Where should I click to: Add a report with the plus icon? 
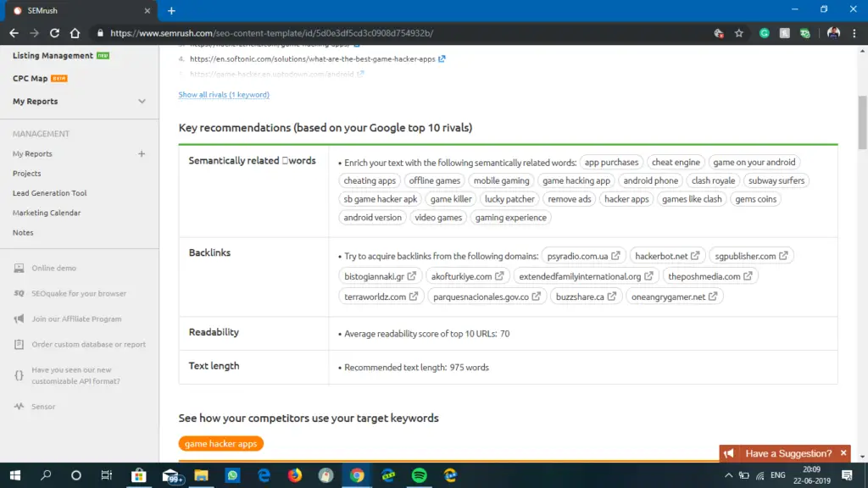(x=142, y=154)
